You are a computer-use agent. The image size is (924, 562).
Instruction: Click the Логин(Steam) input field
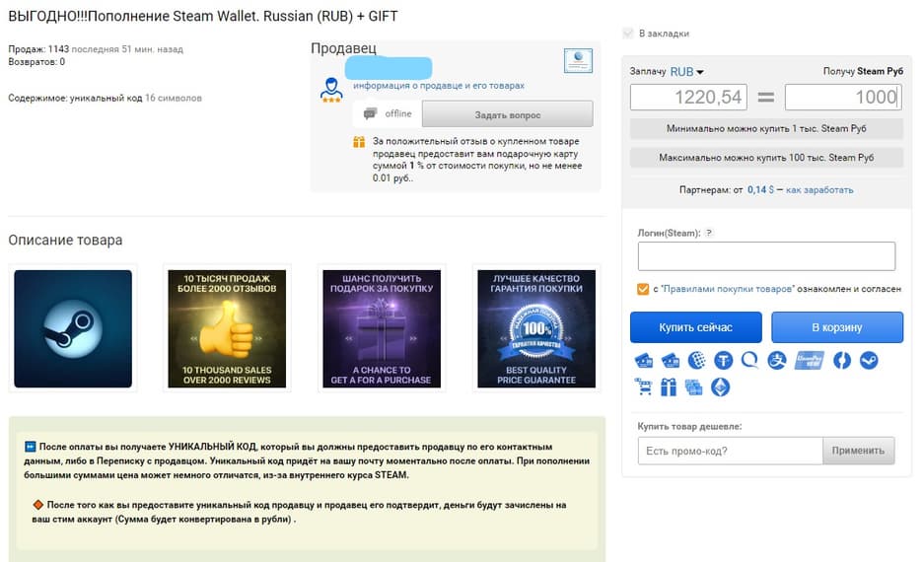tap(766, 256)
